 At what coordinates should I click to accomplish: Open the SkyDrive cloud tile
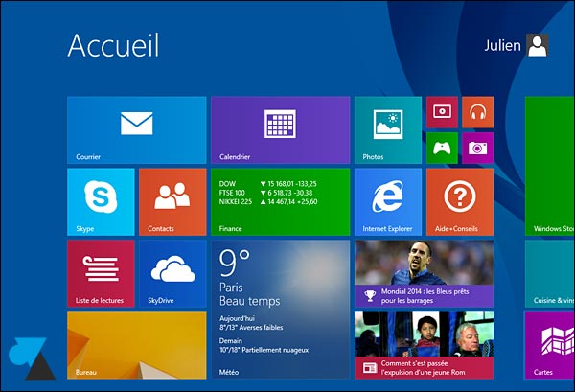172,273
